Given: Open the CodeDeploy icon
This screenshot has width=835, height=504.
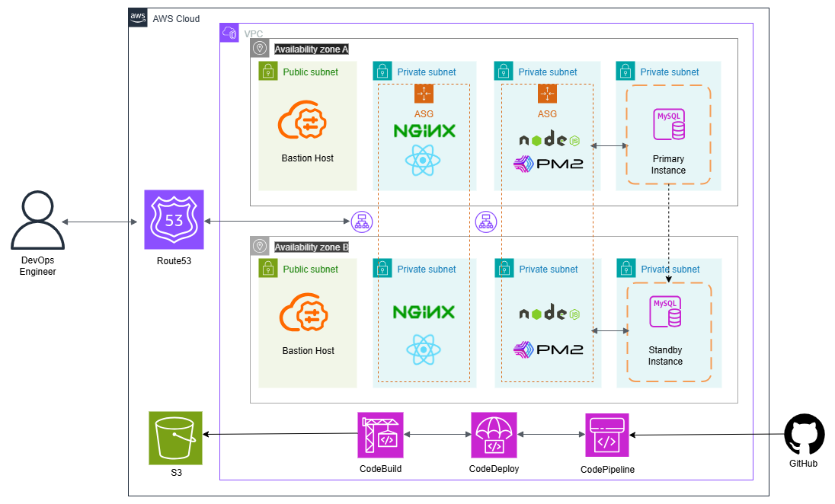Looking at the screenshot, I should click(494, 434).
